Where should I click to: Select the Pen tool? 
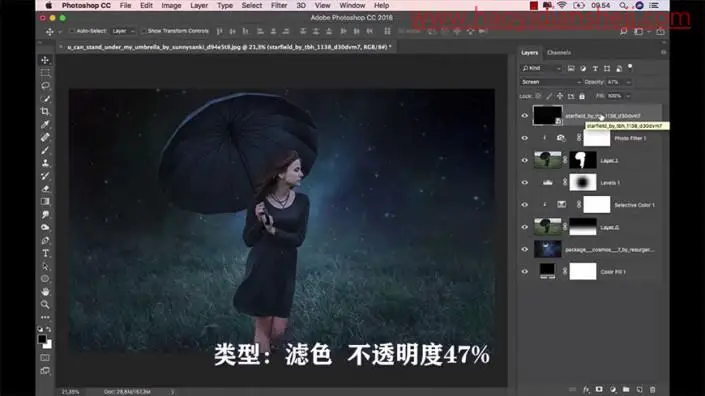click(45, 240)
